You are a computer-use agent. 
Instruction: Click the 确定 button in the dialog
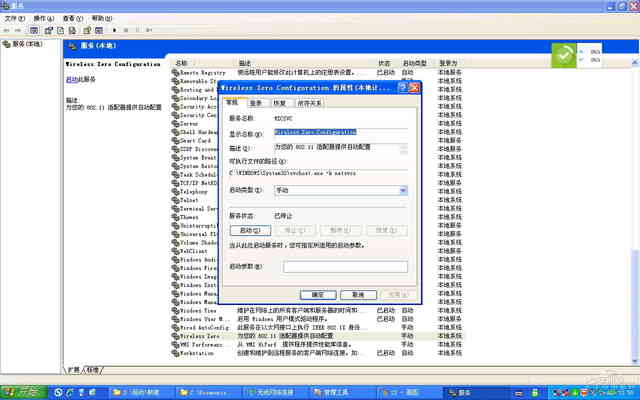pyautogui.click(x=318, y=295)
